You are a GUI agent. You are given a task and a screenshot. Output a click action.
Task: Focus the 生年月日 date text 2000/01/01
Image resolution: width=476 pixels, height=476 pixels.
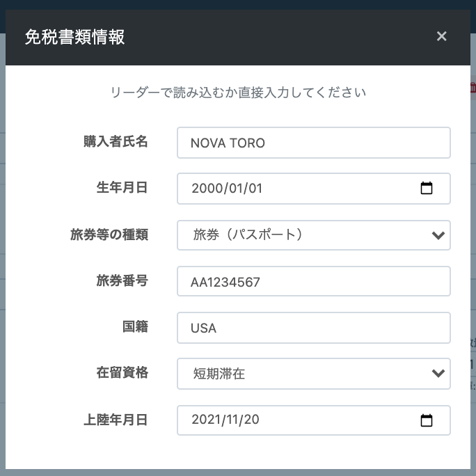(227, 189)
